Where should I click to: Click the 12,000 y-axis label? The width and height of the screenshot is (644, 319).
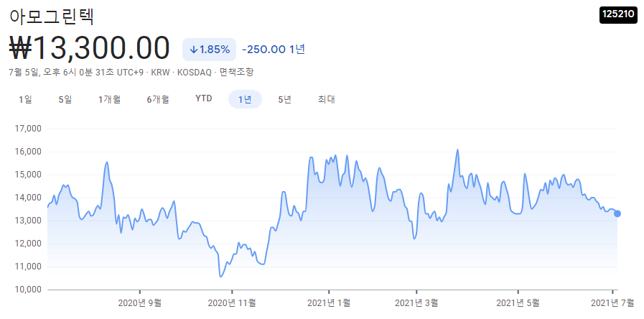[x=28, y=244]
